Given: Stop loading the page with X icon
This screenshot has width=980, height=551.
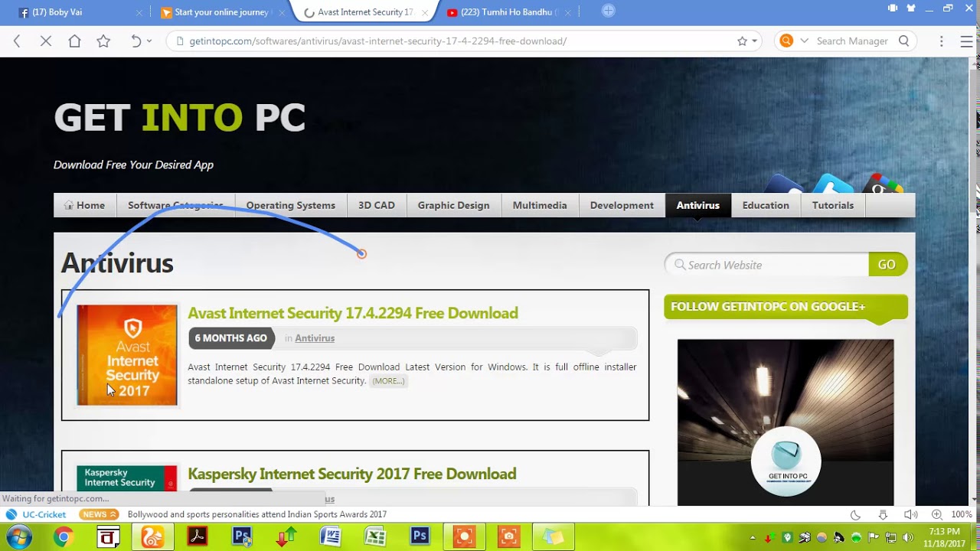Looking at the screenshot, I should click(46, 41).
